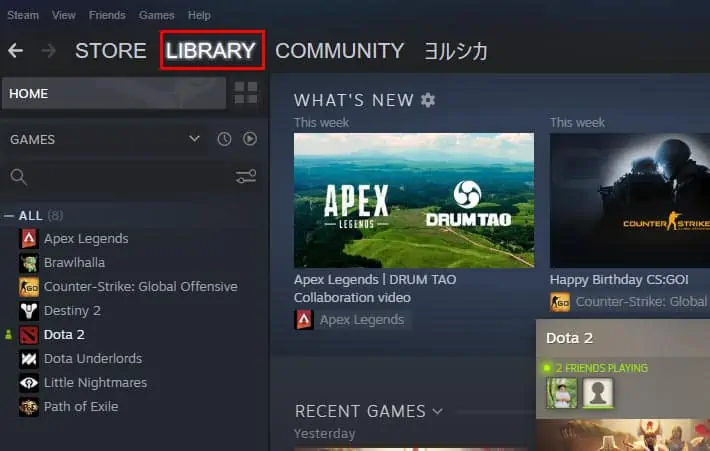Open the Apex Legends news tag link
This screenshot has height=451, width=710.
click(x=351, y=320)
